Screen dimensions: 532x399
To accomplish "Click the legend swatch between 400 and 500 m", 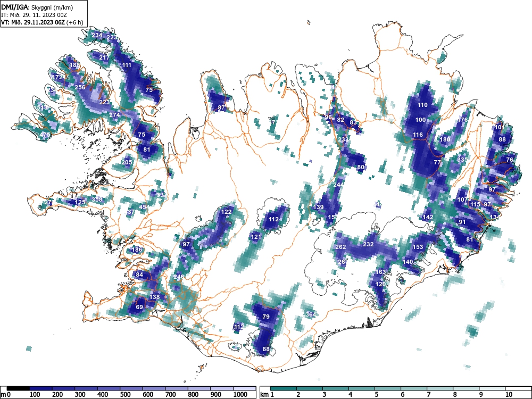I will [x=109, y=388].
